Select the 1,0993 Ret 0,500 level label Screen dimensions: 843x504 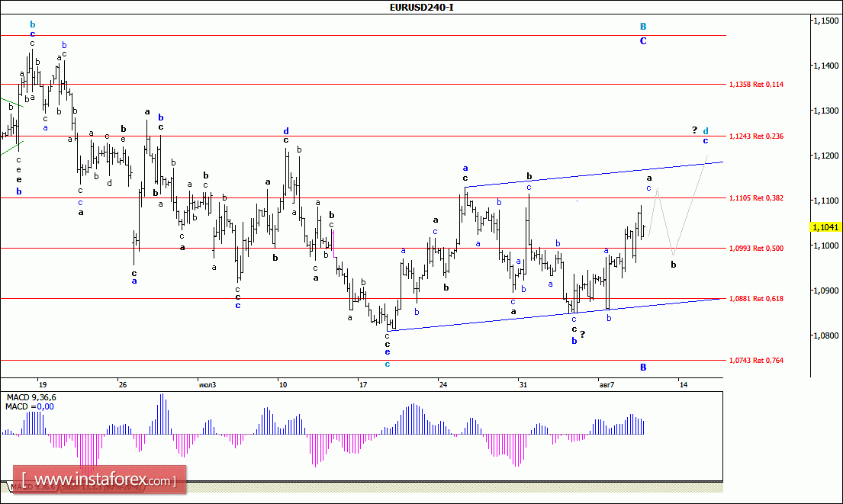756,249
